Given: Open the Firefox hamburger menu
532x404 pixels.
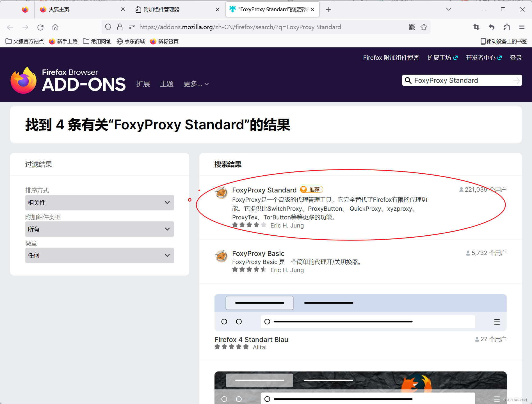Looking at the screenshot, I should 522,27.
